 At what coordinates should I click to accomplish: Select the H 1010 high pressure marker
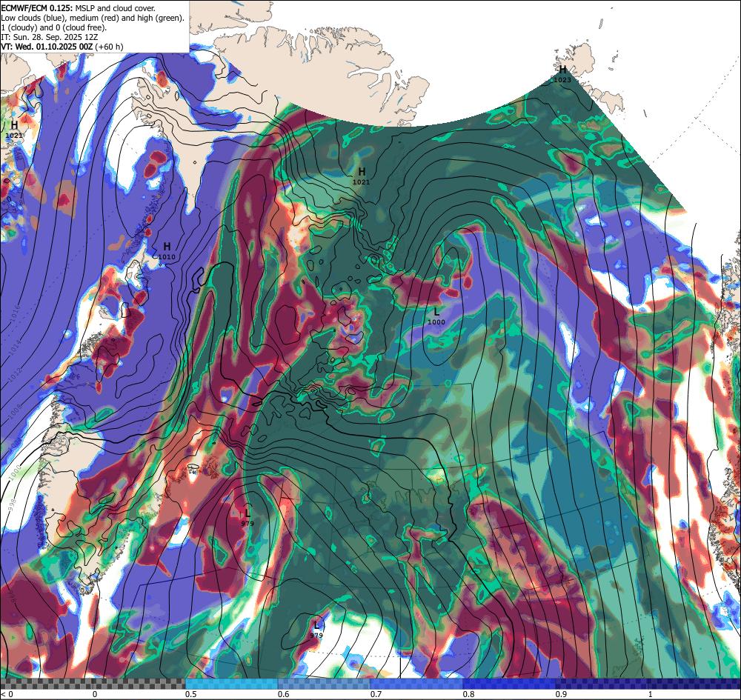166,251
